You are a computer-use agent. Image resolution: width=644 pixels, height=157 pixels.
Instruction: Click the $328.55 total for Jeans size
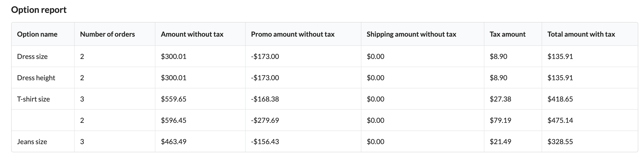(x=560, y=142)
